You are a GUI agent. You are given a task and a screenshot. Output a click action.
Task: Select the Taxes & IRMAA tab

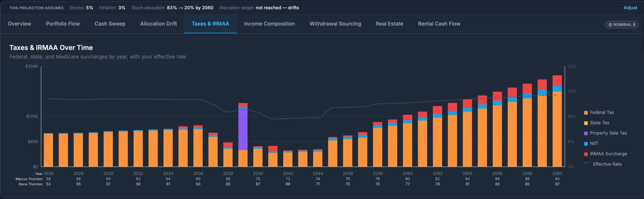click(210, 24)
